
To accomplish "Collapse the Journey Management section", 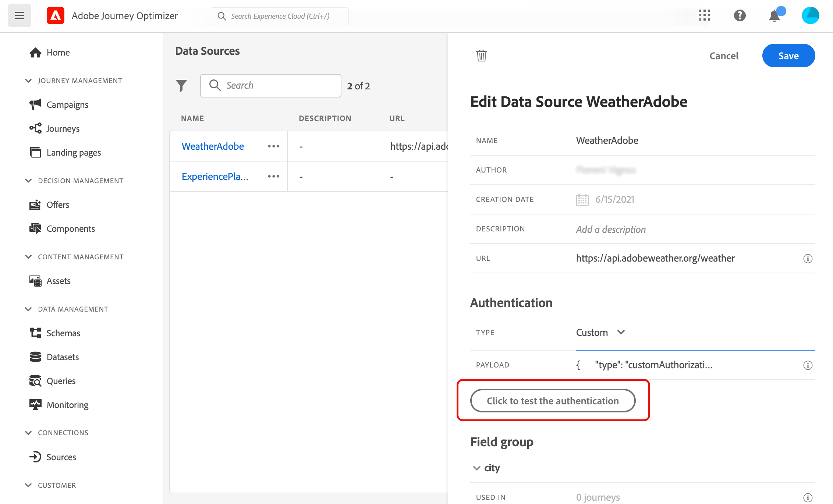I will click(x=28, y=81).
